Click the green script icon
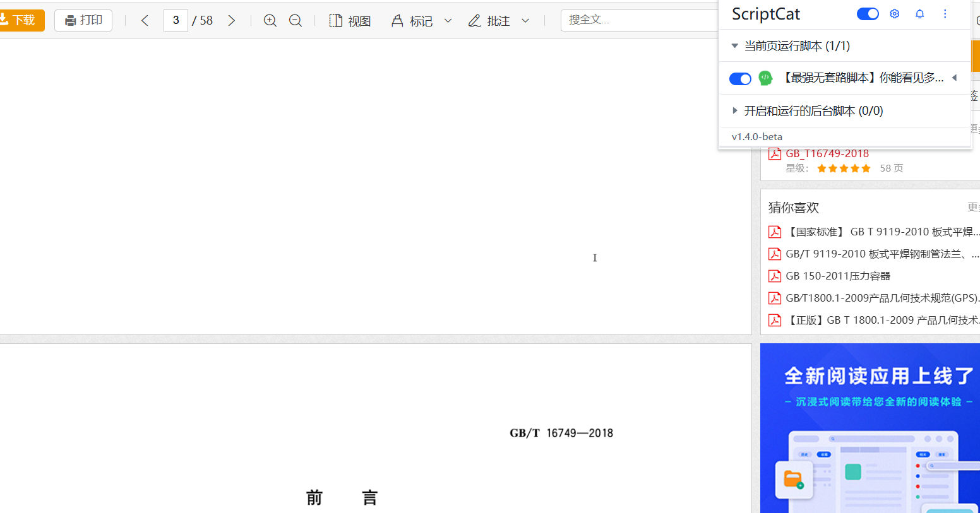The height and width of the screenshot is (513, 980). (765, 78)
